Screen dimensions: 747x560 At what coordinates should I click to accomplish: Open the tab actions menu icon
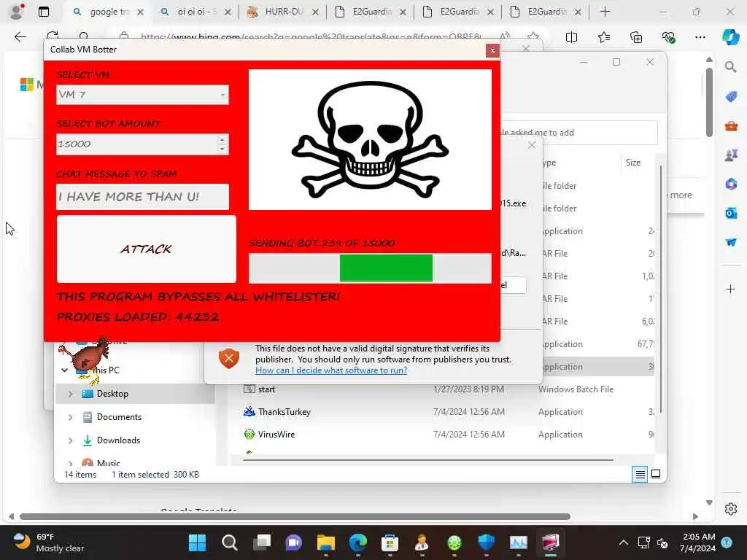coord(44,12)
